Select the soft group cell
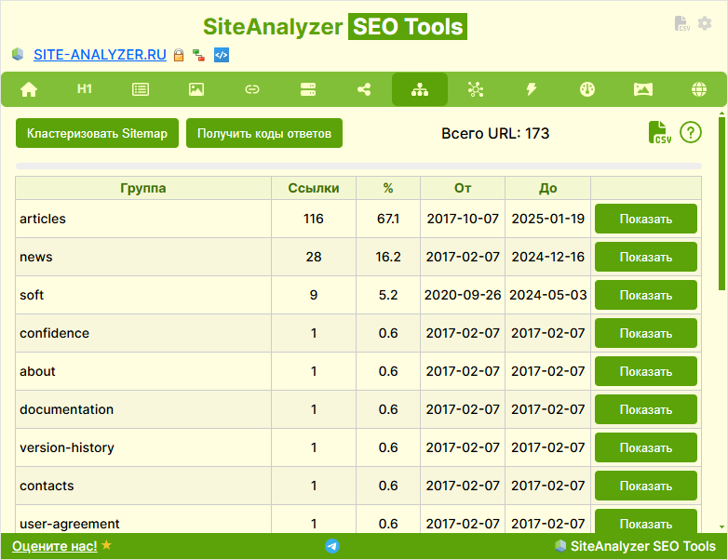The image size is (728, 560). coord(143,295)
